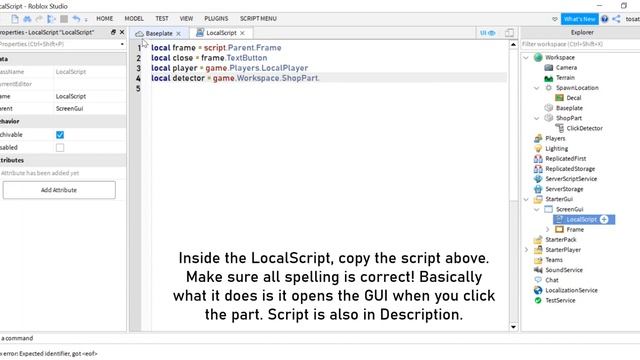Screen dimensions: 640x360
Task: Open the PLUGINS ribbon tab
Action: pyautogui.click(x=216, y=18)
